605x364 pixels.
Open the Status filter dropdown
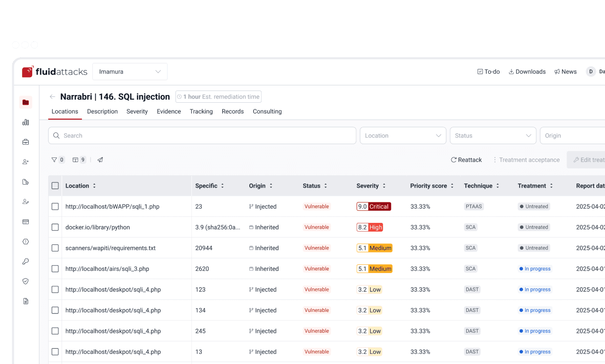[x=493, y=135]
